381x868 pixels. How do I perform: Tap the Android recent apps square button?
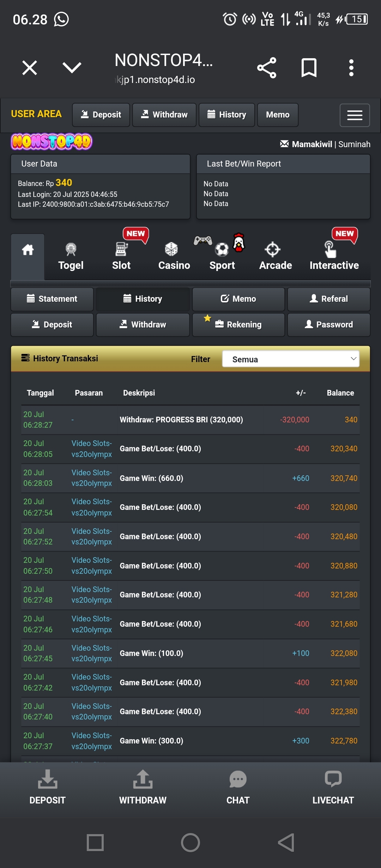[95, 843]
